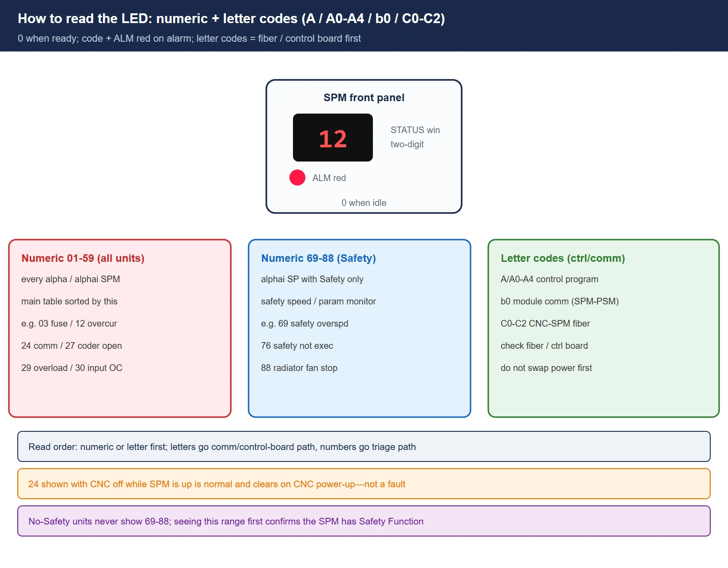This screenshot has height=568, width=728.
Task: Click the 'ALM red' label text
Action: (329, 178)
